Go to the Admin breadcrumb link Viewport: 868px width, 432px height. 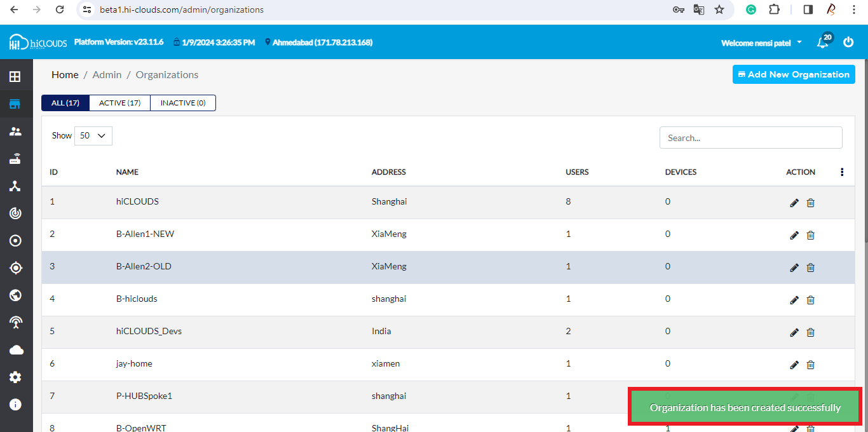click(107, 74)
